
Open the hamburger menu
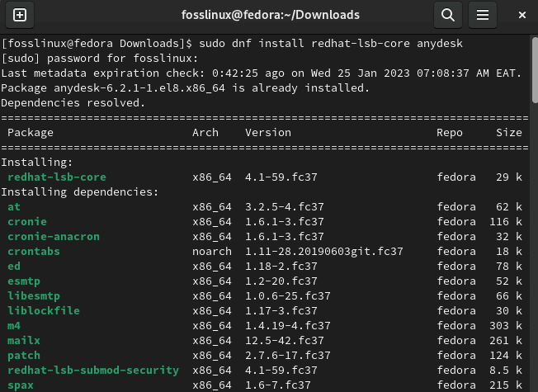483,15
